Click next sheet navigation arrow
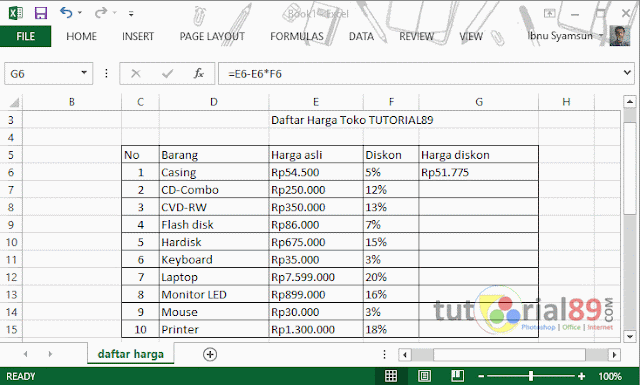This screenshot has width=640, height=385. tap(50, 354)
